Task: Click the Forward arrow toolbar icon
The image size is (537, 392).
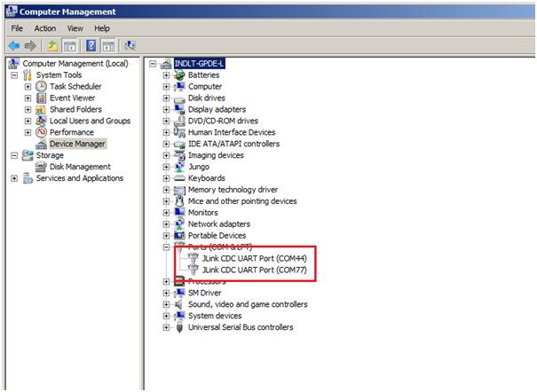Action: tap(30, 45)
